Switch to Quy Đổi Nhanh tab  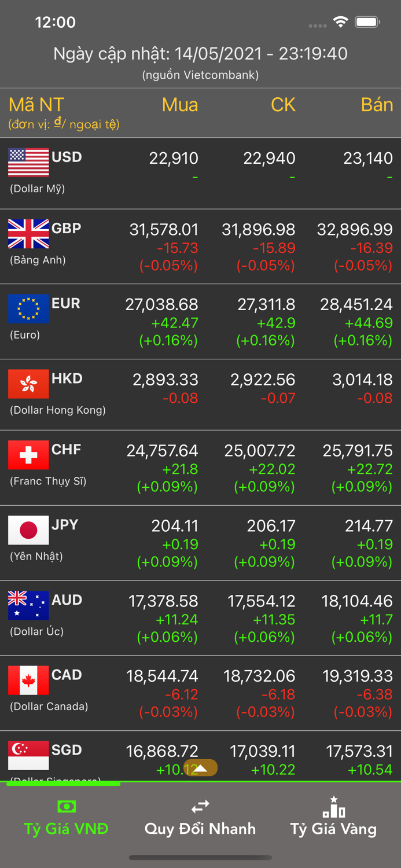tap(200, 818)
